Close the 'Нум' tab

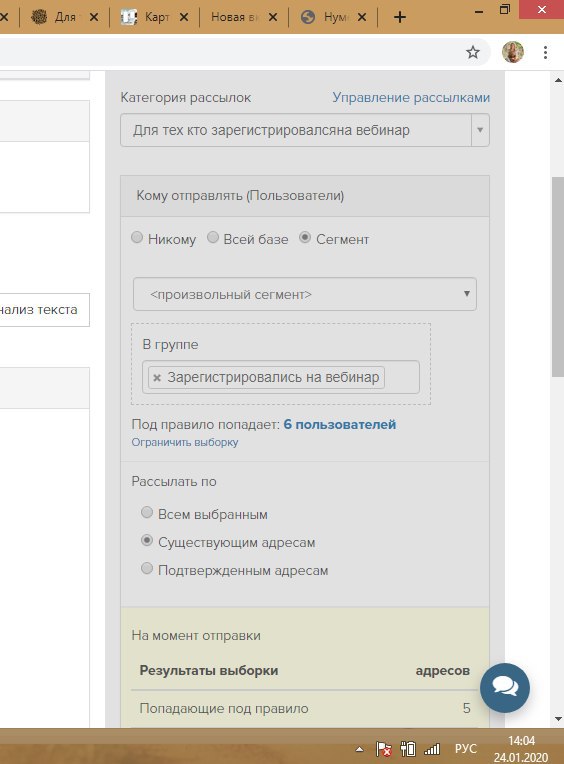pos(362,17)
